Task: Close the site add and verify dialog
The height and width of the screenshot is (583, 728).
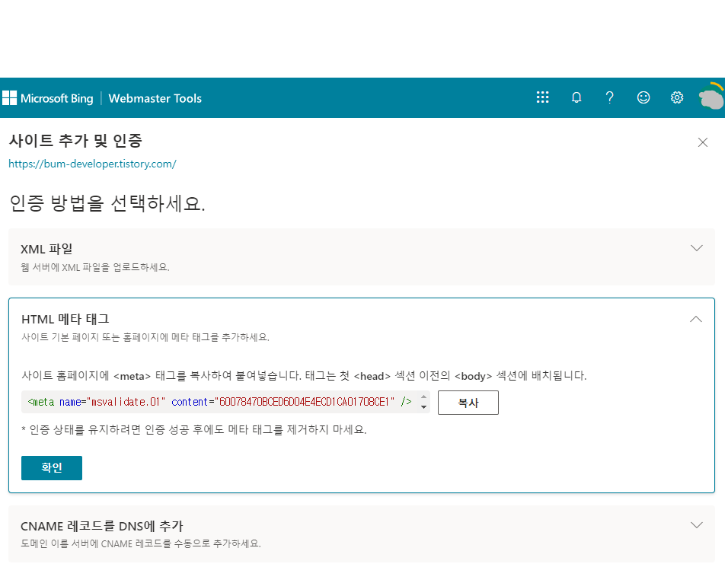Action: point(702,142)
